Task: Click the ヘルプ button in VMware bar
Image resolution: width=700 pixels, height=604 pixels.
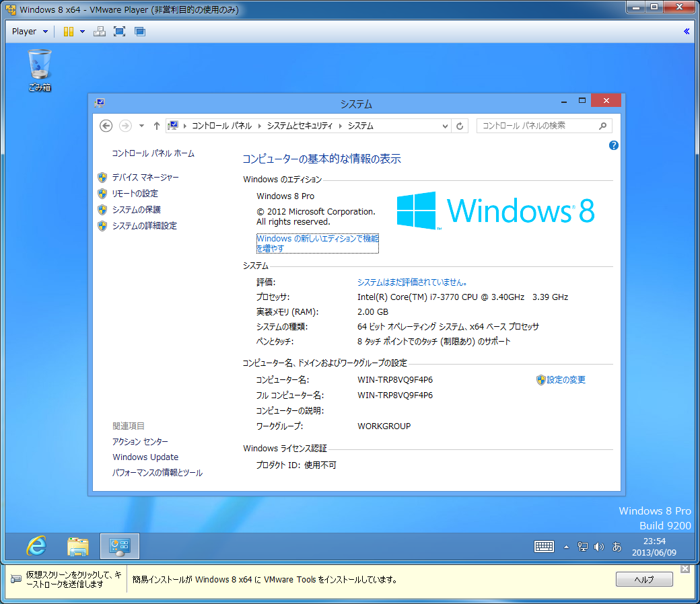Action: click(x=644, y=580)
